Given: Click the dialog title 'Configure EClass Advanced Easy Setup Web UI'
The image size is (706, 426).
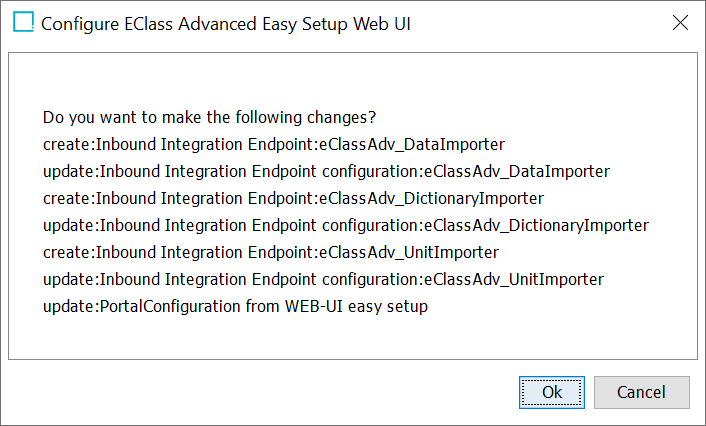Looking at the screenshot, I should tap(226, 24).
